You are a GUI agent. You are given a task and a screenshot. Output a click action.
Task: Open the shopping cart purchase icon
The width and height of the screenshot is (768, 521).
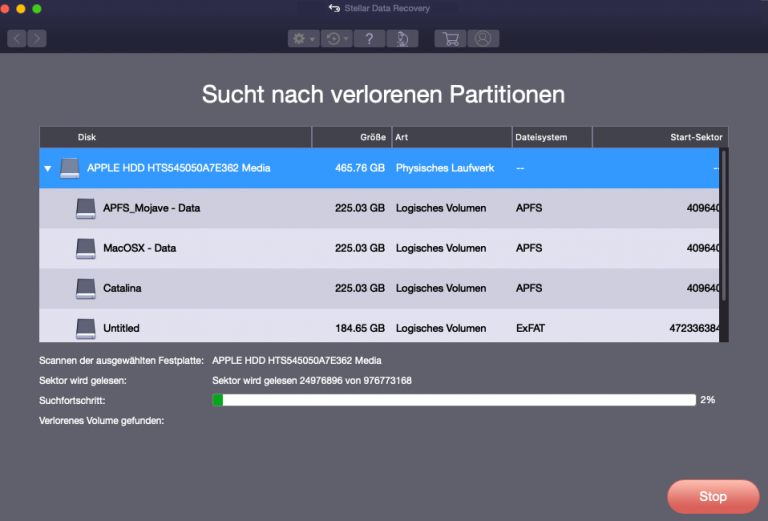(x=450, y=39)
